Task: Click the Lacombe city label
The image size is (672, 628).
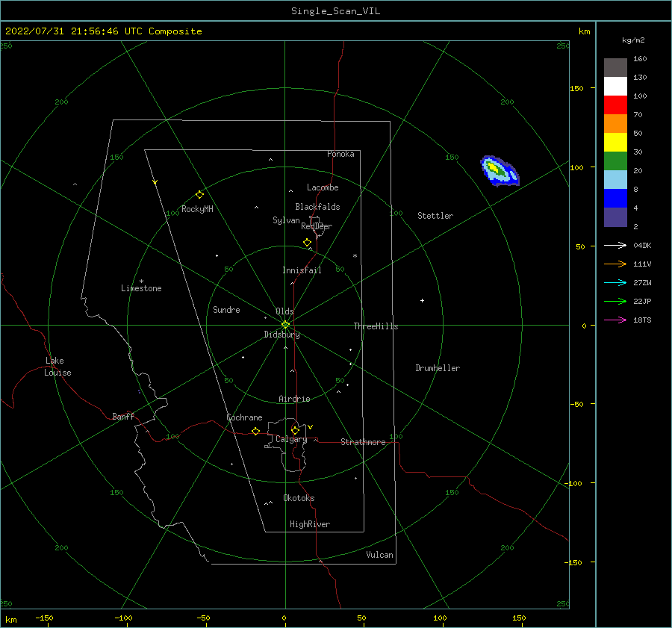Action: (x=323, y=187)
